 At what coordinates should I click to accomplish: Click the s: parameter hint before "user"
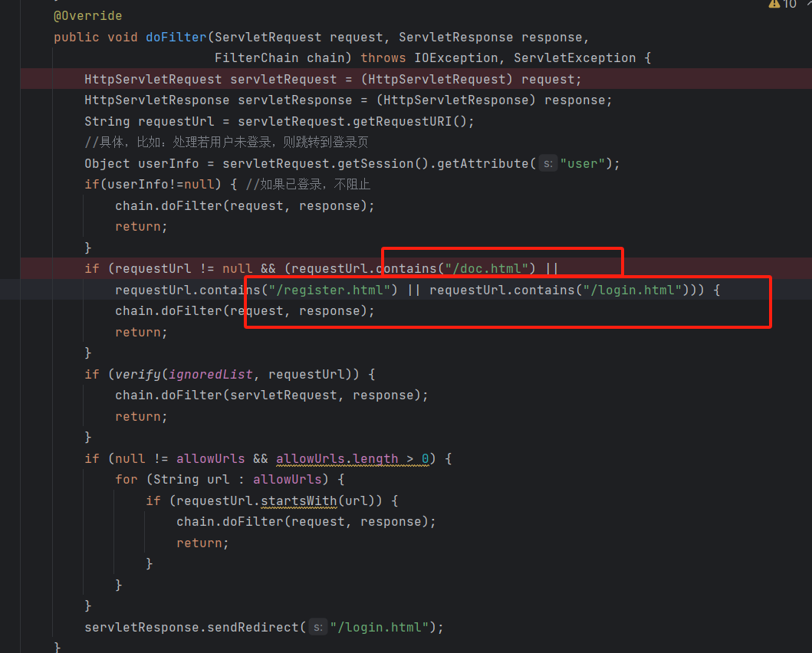[548, 164]
